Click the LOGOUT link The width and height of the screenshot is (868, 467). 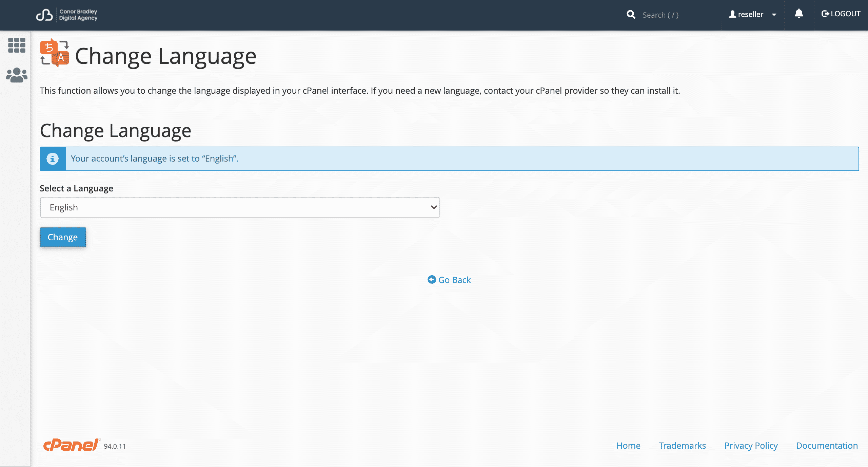click(x=841, y=14)
